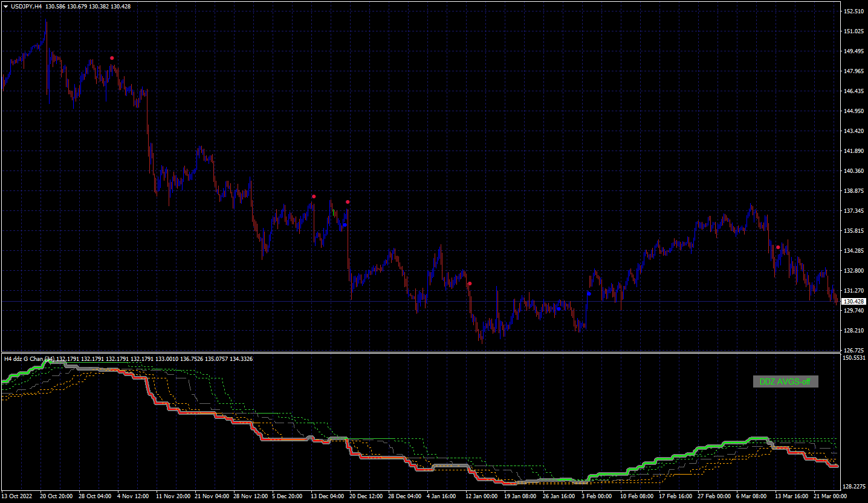Image resolution: width=868 pixels, height=503 pixels.
Task: Select the 150.5531 indicator scale value
Action: pyautogui.click(x=855, y=358)
